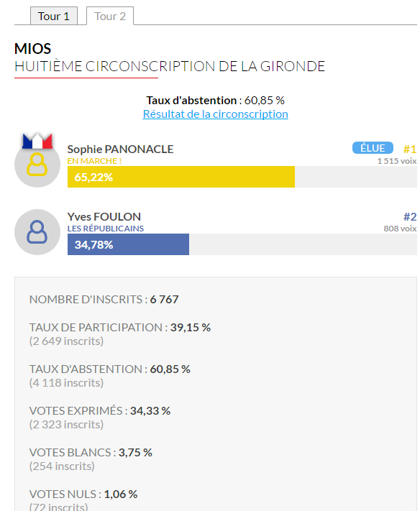The height and width of the screenshot is (511, 420).
Task: Click the #2 rank marker
Action: (x=410, y=217)
